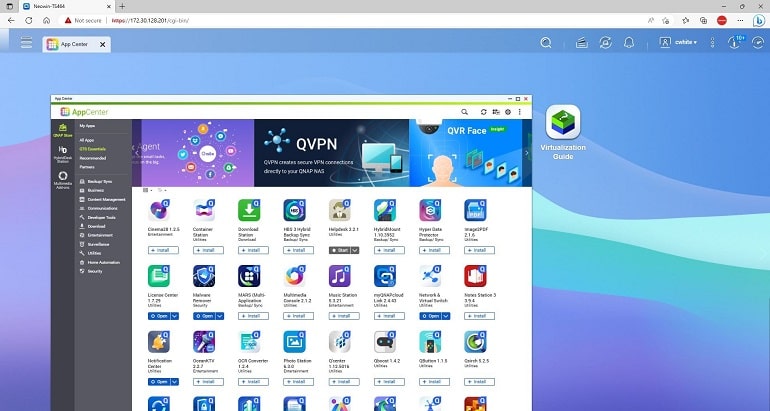The height and width of the screenshot is (411, 770).
Task: Open the sort order dropdown
Action: [162, 190]
